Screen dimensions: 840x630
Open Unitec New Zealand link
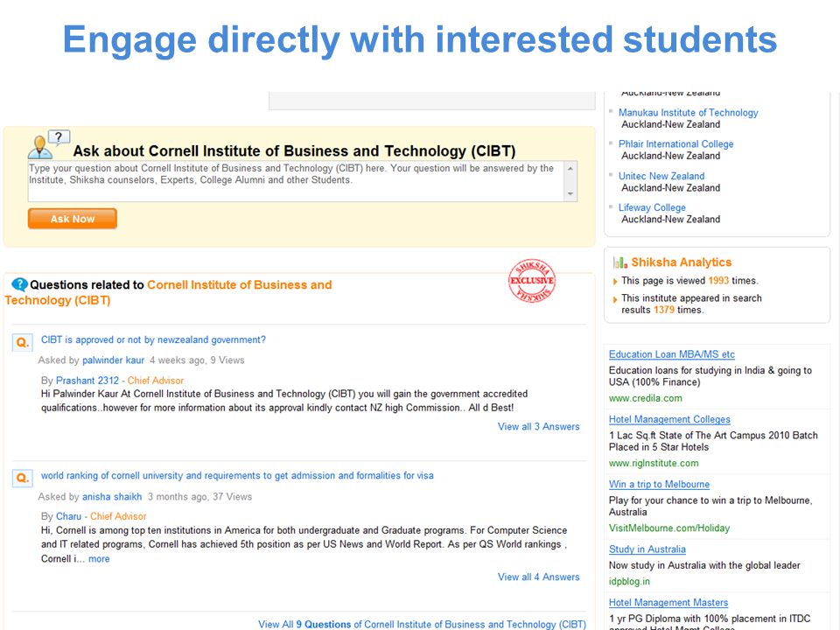661,176
